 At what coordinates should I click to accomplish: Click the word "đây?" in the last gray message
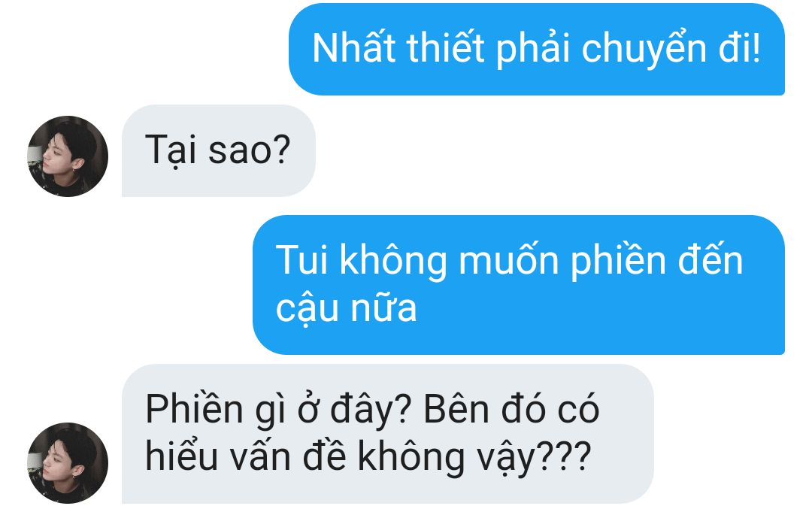tap(371, 411)
